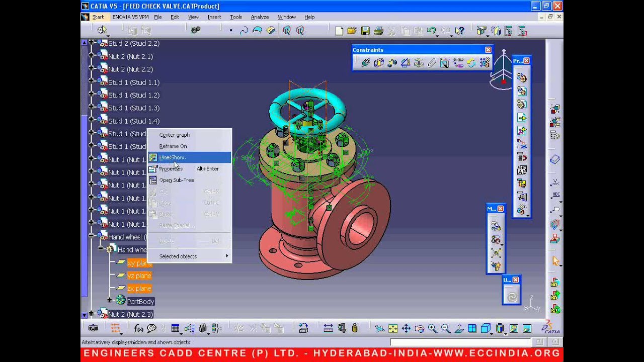This screenshot has width=644, height=362.
Task: Click the New file icon
Action: point(339,31)
